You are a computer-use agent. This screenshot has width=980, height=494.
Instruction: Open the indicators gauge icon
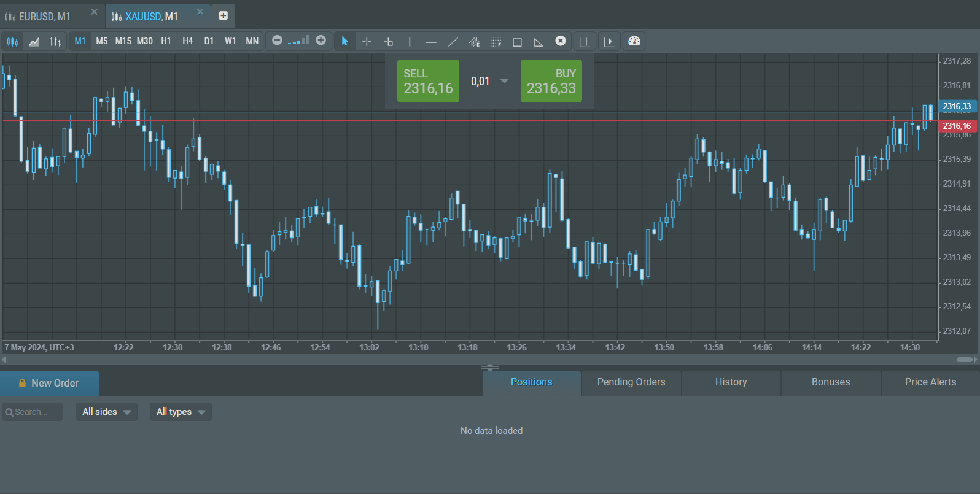(x=634, y=41)
